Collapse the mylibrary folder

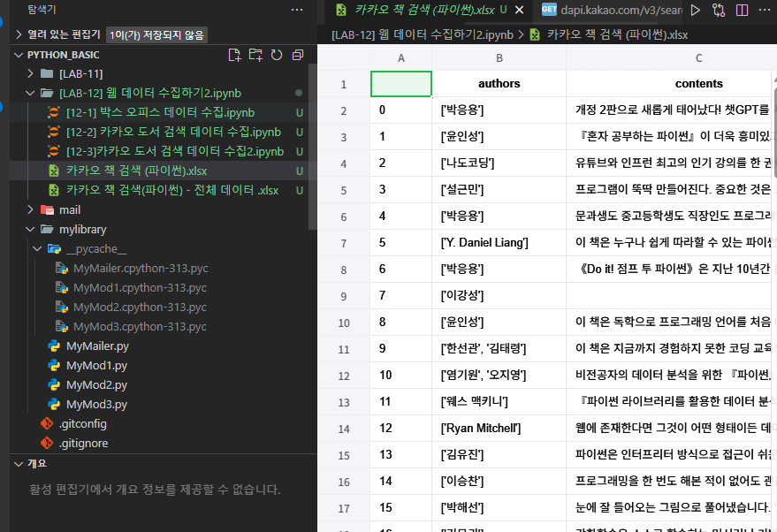[31, 230]
